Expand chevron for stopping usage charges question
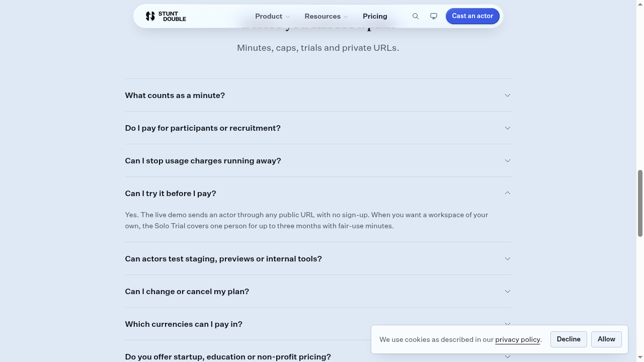Image resolution: width=644 pixels, height=362 pixels. click(508, 160)
